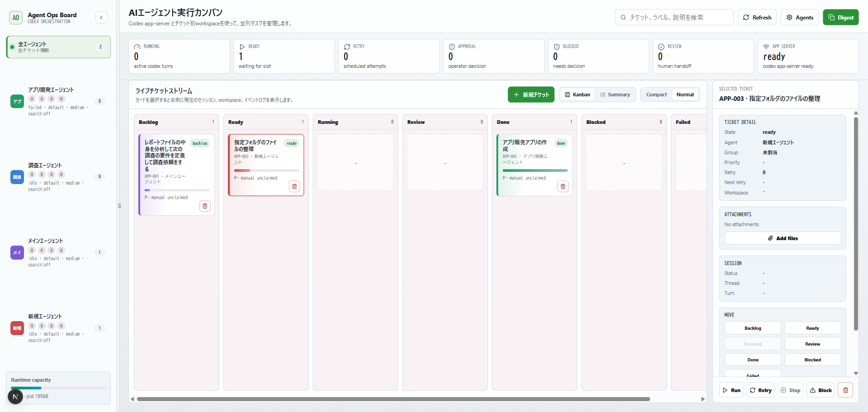Click the Approval shield icon
Image resolution: width=868 pixels, height=412 pixels.
452,47
